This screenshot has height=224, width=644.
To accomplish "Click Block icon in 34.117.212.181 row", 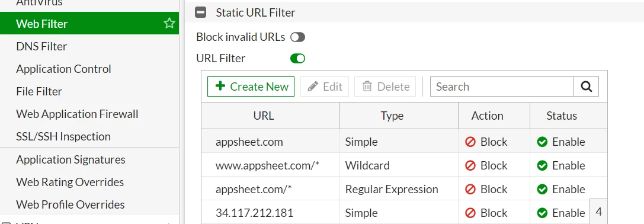I will point(470,213).
